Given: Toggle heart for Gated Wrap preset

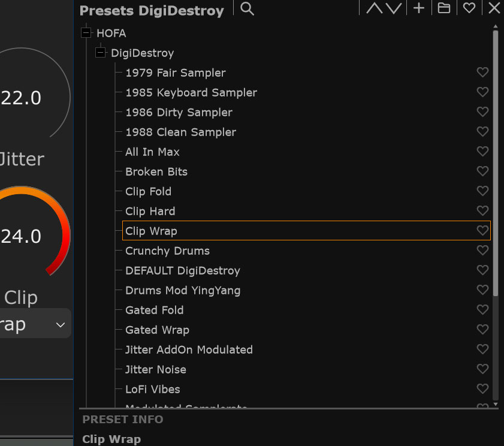Looking at the screenshot, I should [482, 329].
